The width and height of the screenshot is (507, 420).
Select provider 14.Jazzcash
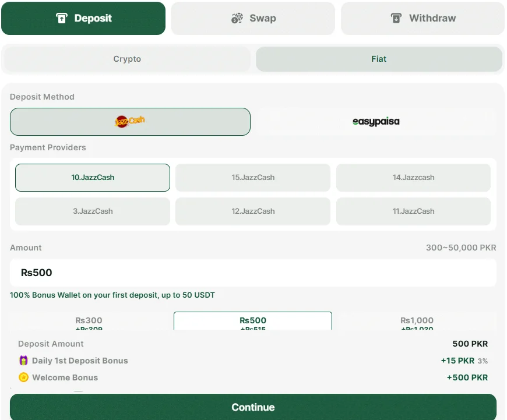[x=413, y=178]
